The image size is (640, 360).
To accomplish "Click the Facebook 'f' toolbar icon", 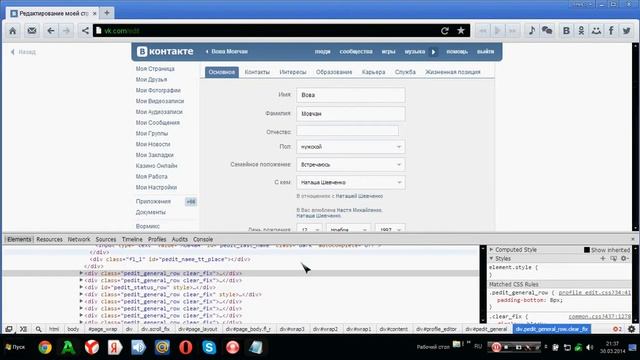I will (x=611, y=31).
